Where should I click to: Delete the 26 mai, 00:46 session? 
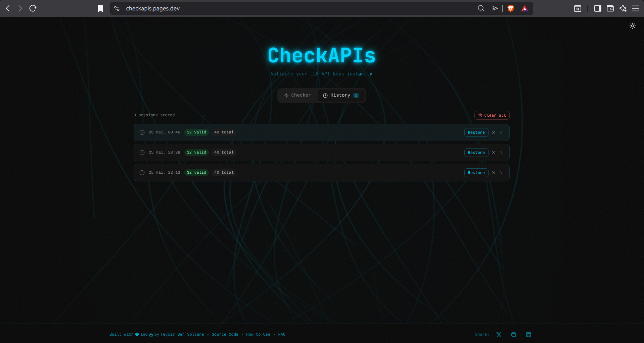click(x=494, y=132)
